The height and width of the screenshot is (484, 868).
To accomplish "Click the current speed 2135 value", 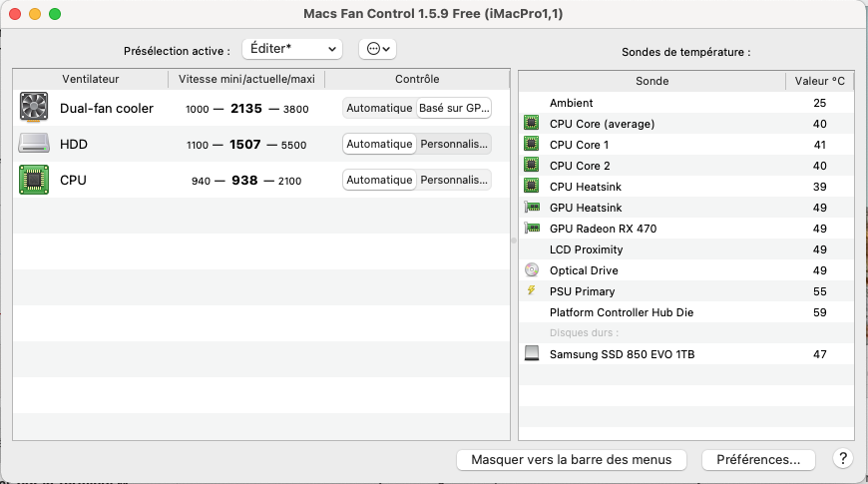I will pos(246,109).
